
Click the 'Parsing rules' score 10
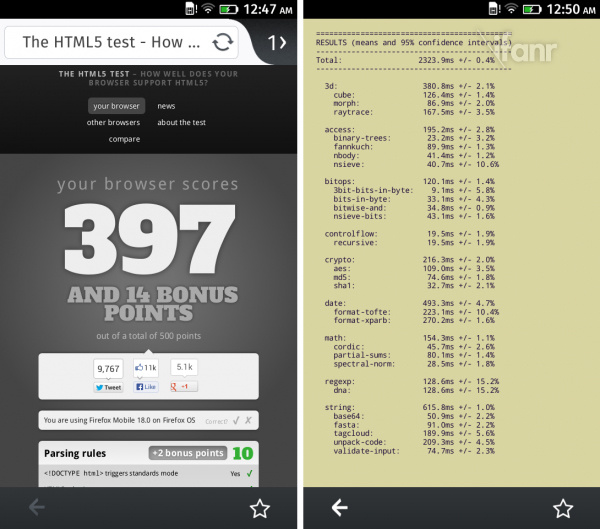tap(243, 454)
